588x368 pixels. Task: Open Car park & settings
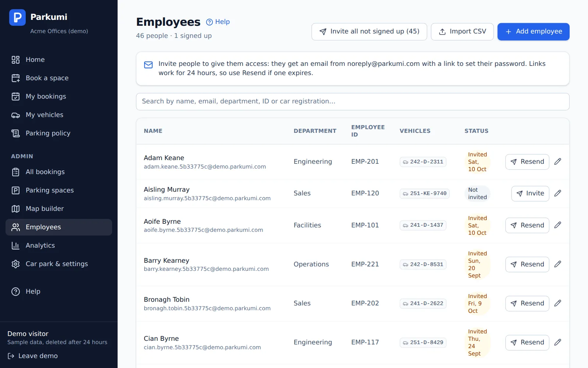point(59,264)
